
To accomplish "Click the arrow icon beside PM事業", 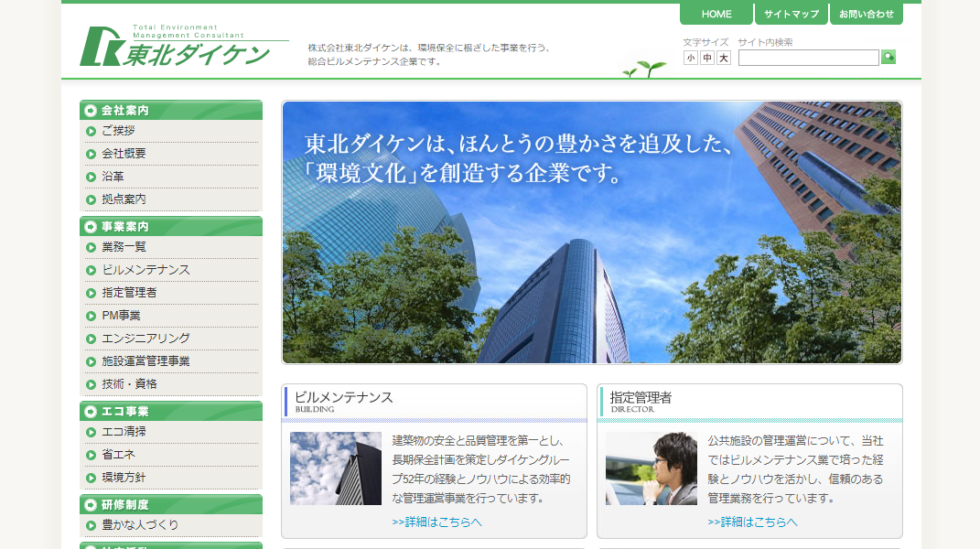I will [91, 315].
